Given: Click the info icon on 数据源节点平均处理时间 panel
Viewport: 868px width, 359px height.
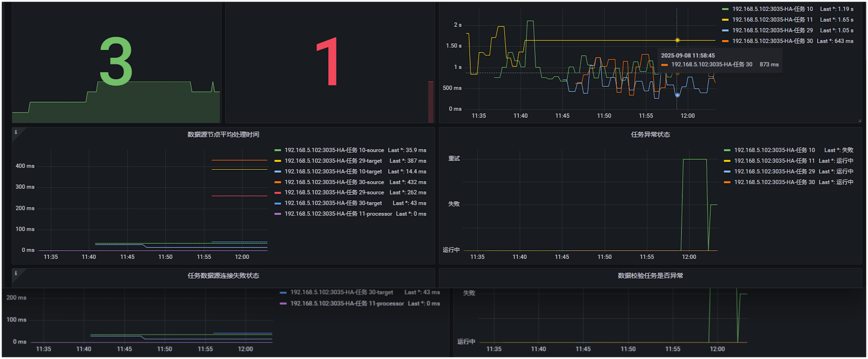Looking at the screenshot, I should (16, 132).
